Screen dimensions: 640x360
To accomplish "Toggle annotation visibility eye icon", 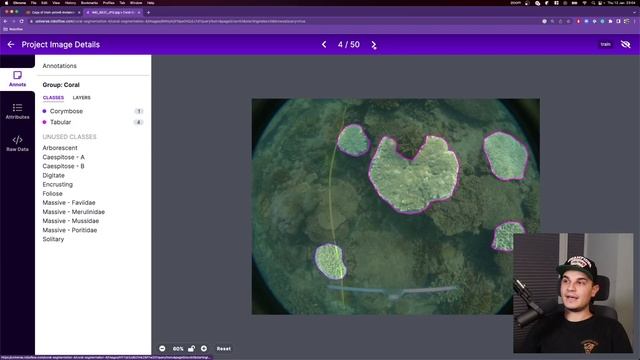I will (625, 44).
